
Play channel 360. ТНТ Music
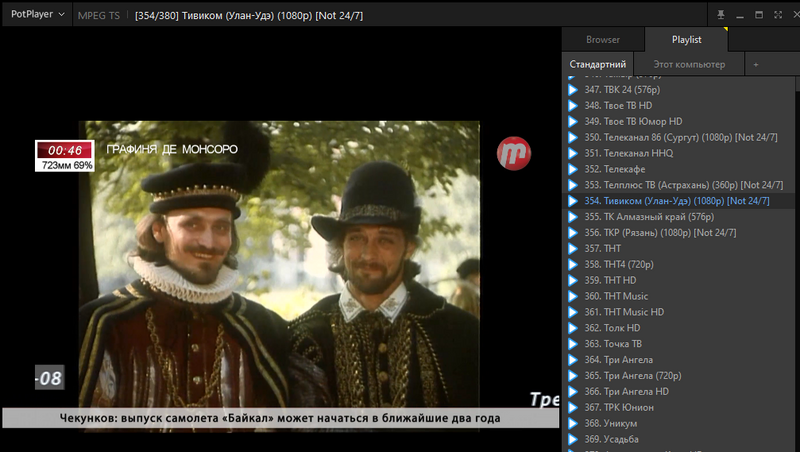click(x=680, y=296)
